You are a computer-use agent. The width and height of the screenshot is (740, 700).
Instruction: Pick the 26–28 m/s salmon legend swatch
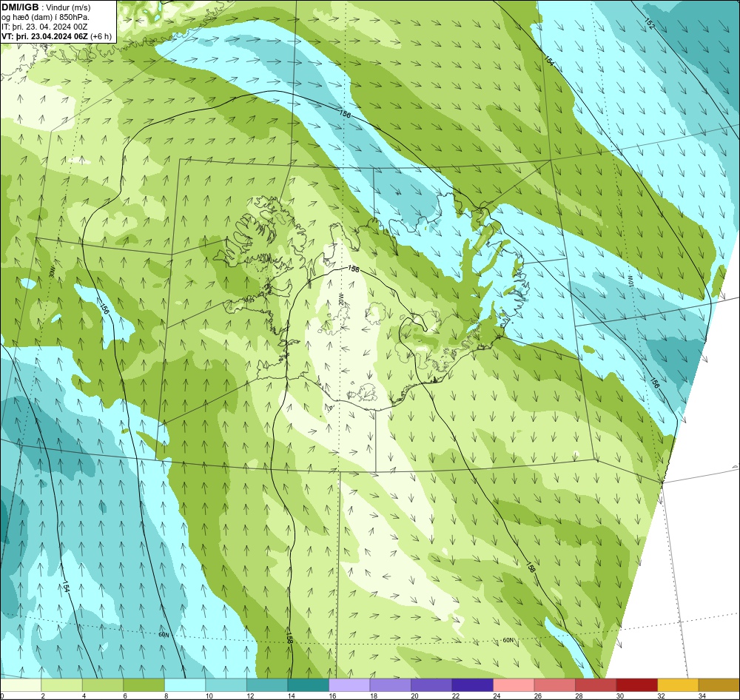point(554,685)
